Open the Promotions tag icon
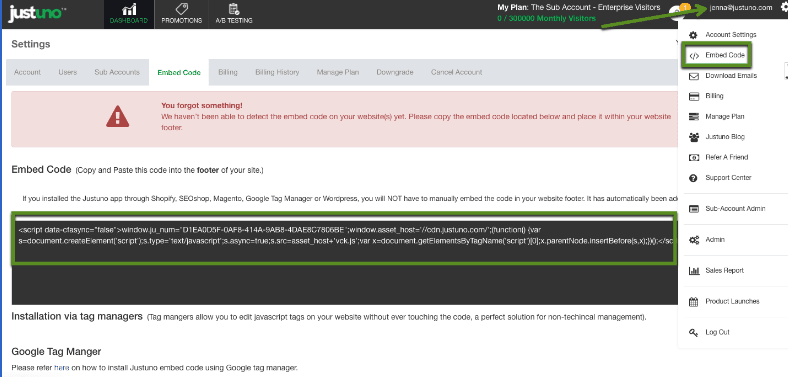 click(x=181, y=9)
